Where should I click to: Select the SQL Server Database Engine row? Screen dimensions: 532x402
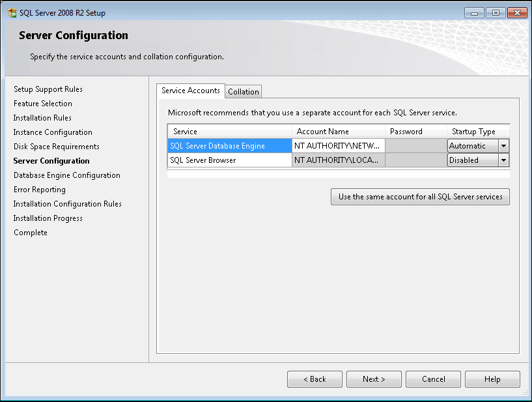pyautogui.click(x=230, y=146)
